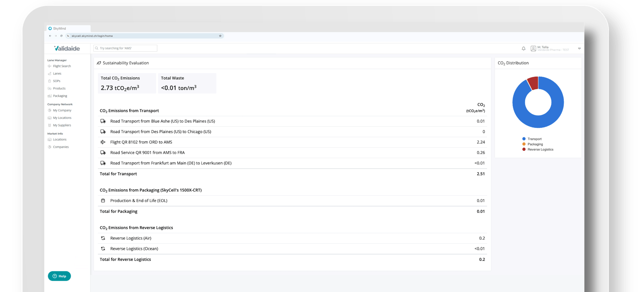Click the Validaide logo
This screenshot has width=644, height=292.
pos(67,48)
